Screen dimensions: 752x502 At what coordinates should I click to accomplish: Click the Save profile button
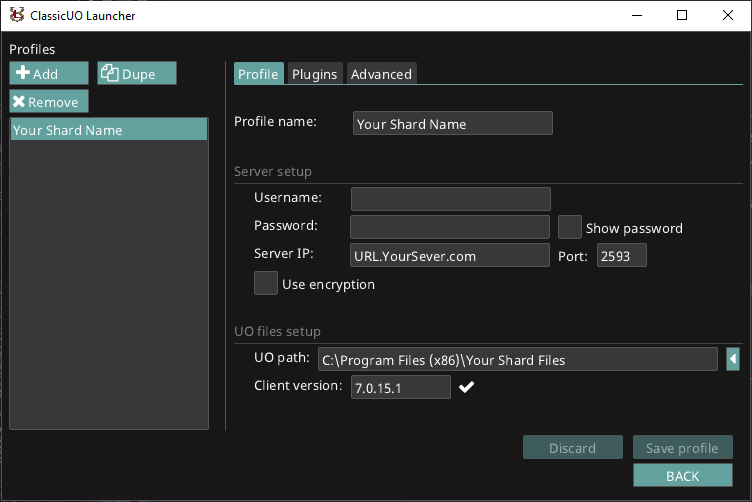[682, 447]
